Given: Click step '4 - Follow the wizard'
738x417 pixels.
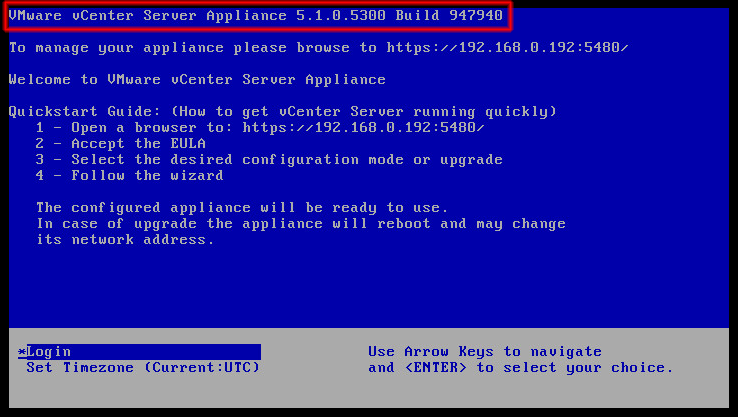Looking at the screenshot, I should pyautogui.click(x=129, y=176).
